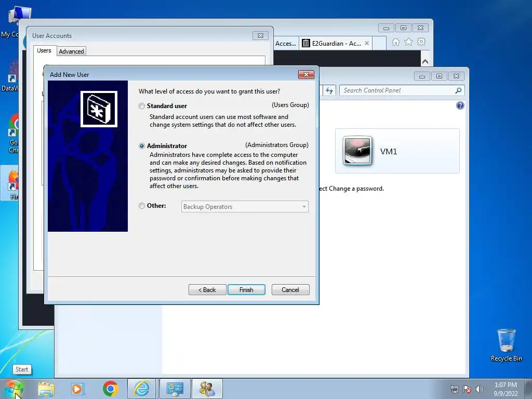Open the Backup Operators group dropdown
This screenshot has height=399, width=532.
pos(245,207)
